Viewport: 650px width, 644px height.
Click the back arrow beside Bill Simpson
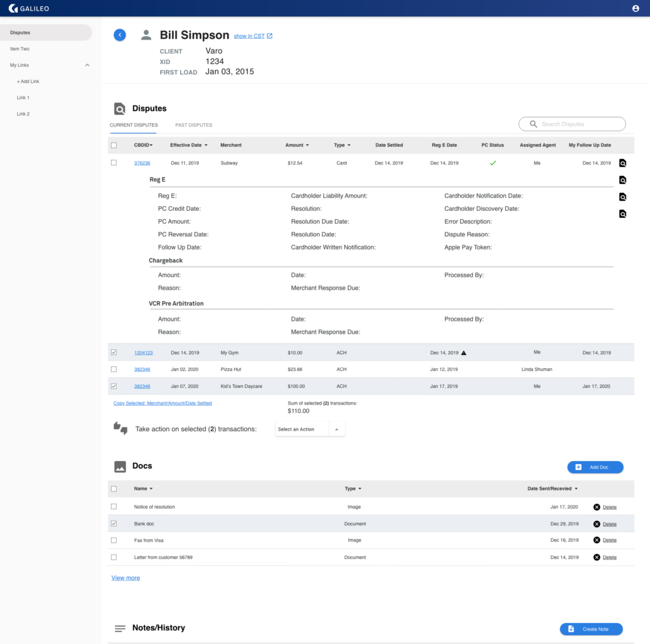[x=119, y=35]
